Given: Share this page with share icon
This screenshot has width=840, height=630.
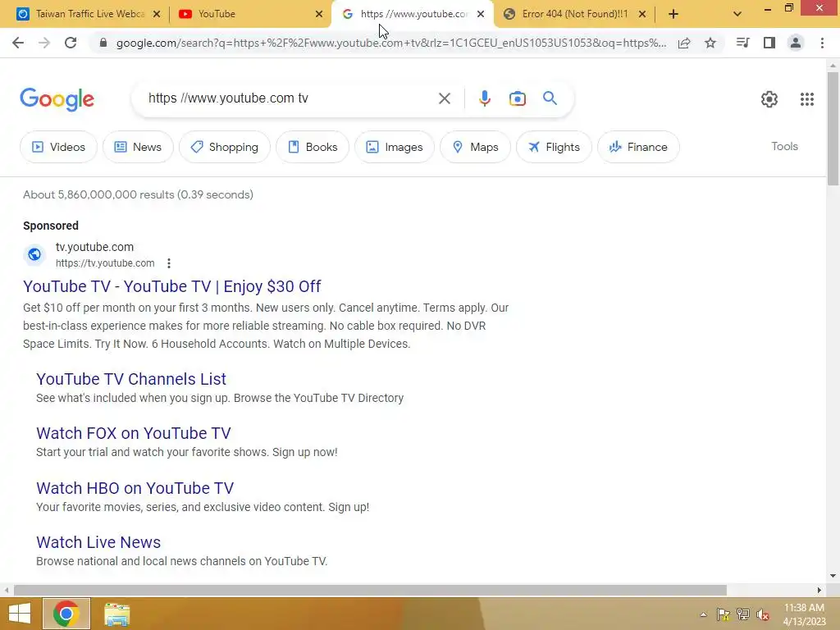Looking at the screenshot, I should [684, 43].
